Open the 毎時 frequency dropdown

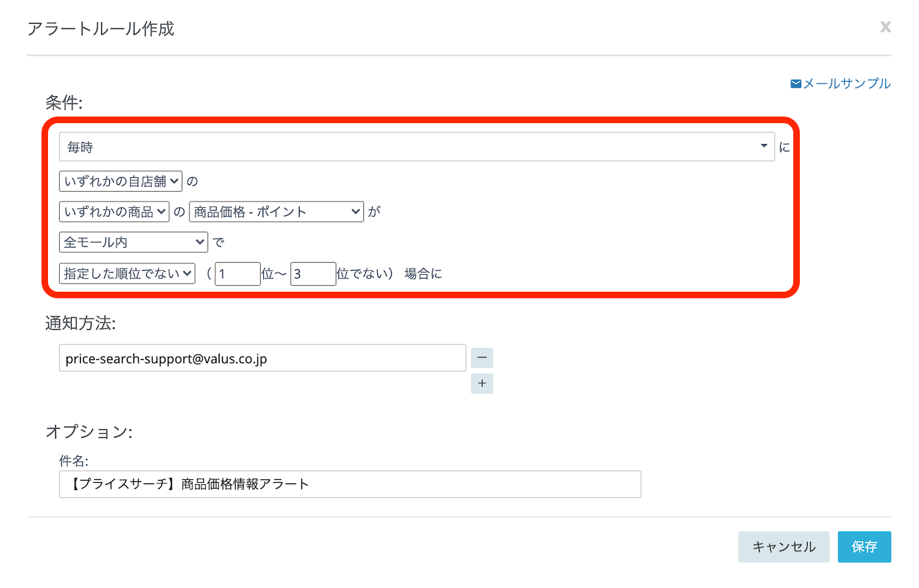[416, 147]
